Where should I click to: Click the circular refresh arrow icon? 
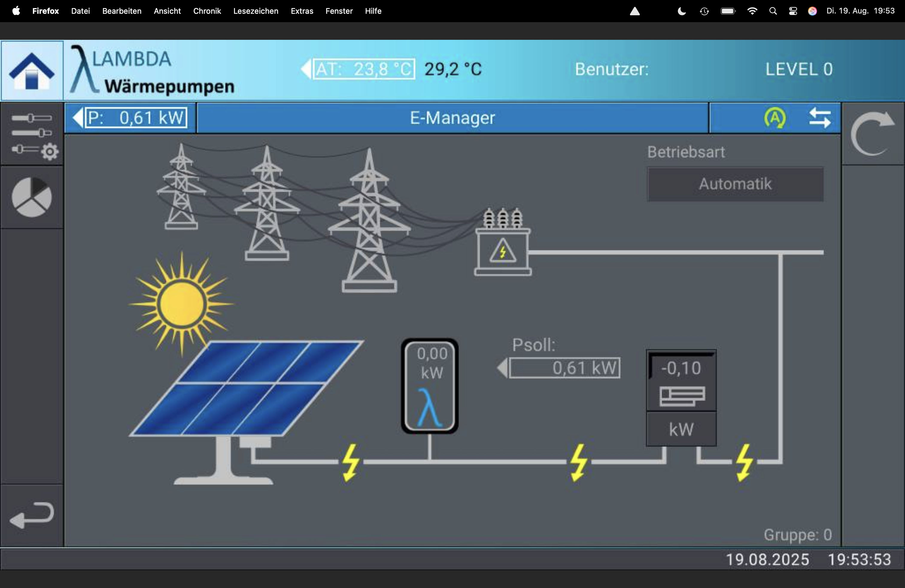[x=872, y=134]
